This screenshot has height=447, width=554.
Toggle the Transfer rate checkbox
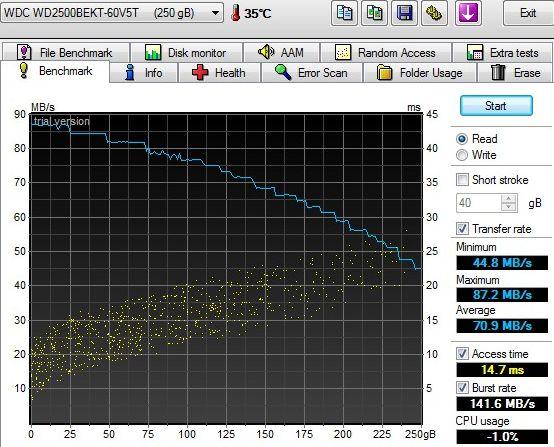(462, 229)
